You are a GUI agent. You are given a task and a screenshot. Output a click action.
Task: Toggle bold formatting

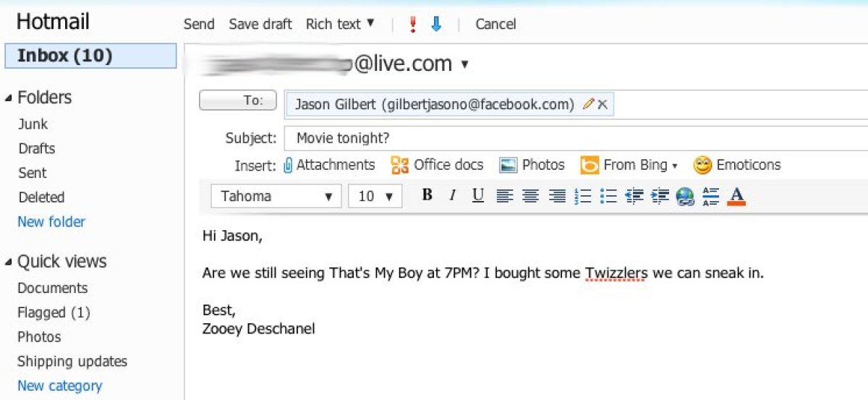point(427,195)
